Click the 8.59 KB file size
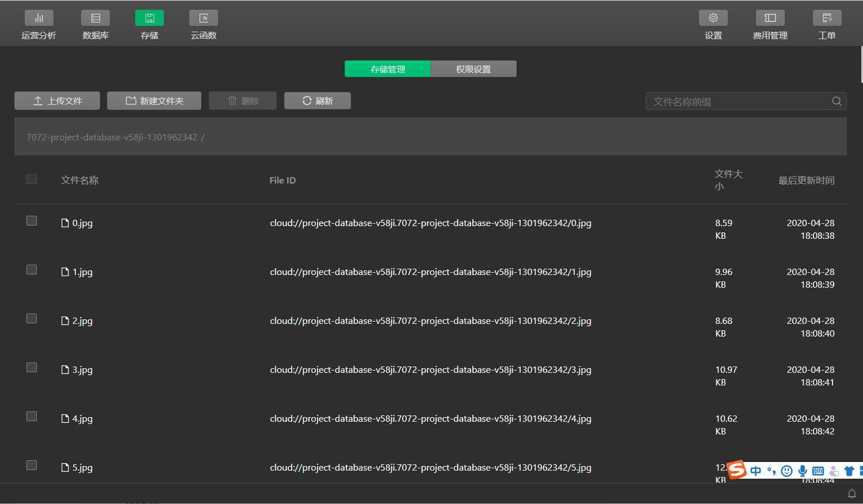 tap(724, 229)
